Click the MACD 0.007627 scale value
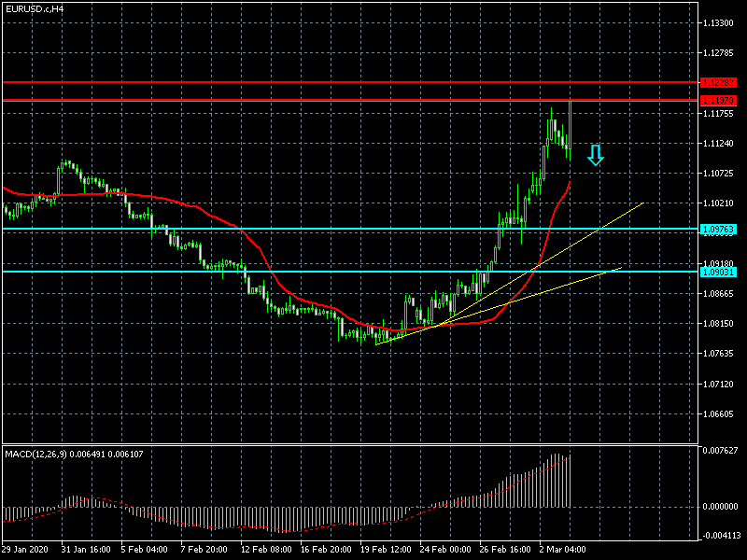 click(x=722, y=450)
